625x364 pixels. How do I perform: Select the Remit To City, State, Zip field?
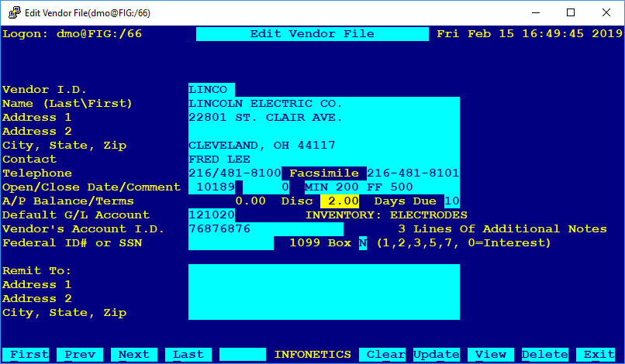pos(324,313)
